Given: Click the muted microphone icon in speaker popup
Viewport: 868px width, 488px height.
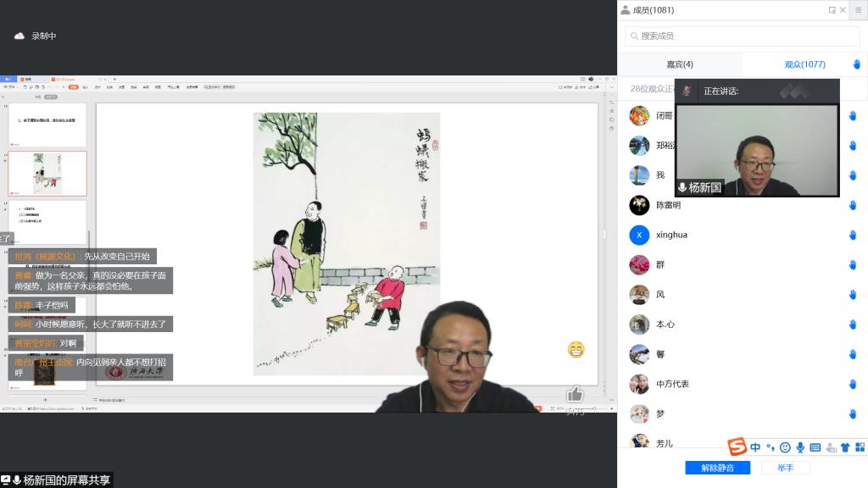Looking at the screenshot, I should (x=687, y=91).
